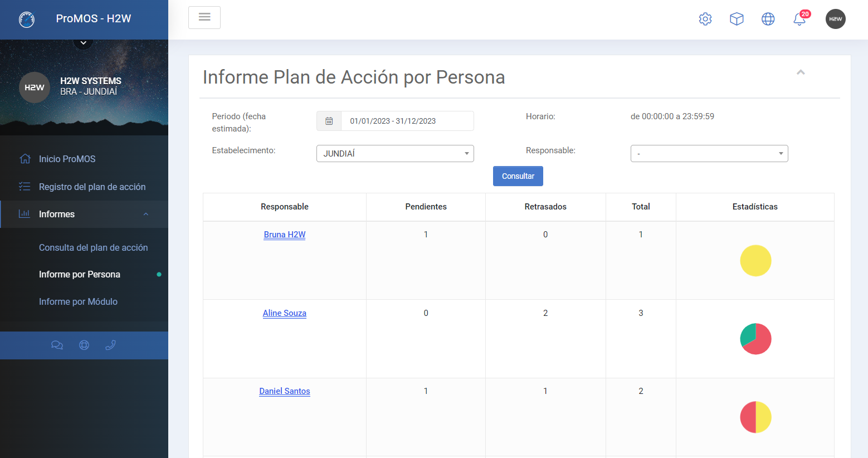
Task: Open Registro del plan de acción
Action: coord(92,187)
